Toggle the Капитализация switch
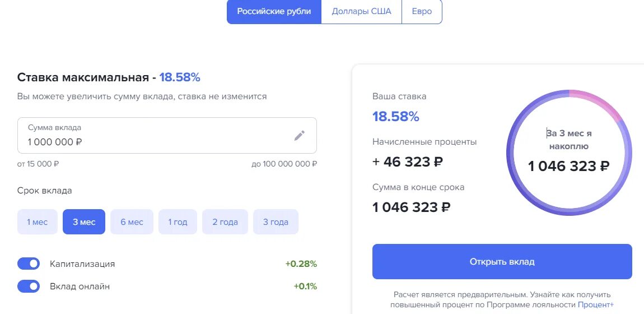The image size is (644, 314). click(x=29, y=264)
